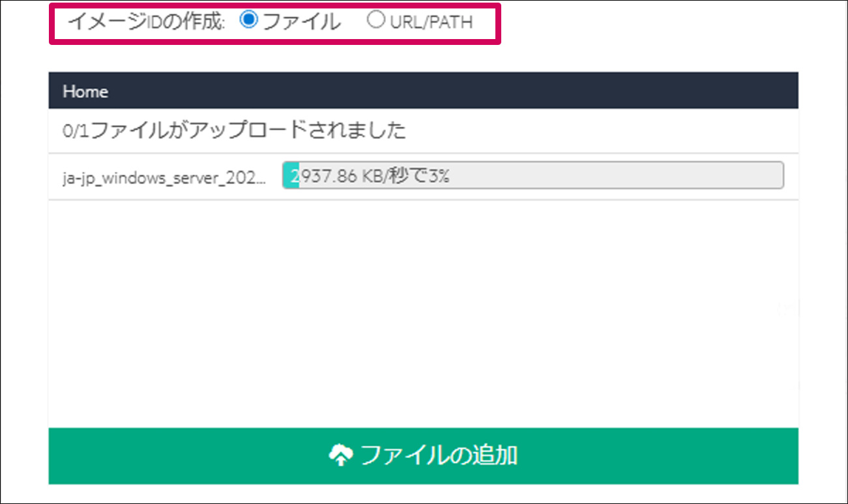Click the Home header bar
The height and width of the screenshot is (504, 848).
(x=423, y=91)
